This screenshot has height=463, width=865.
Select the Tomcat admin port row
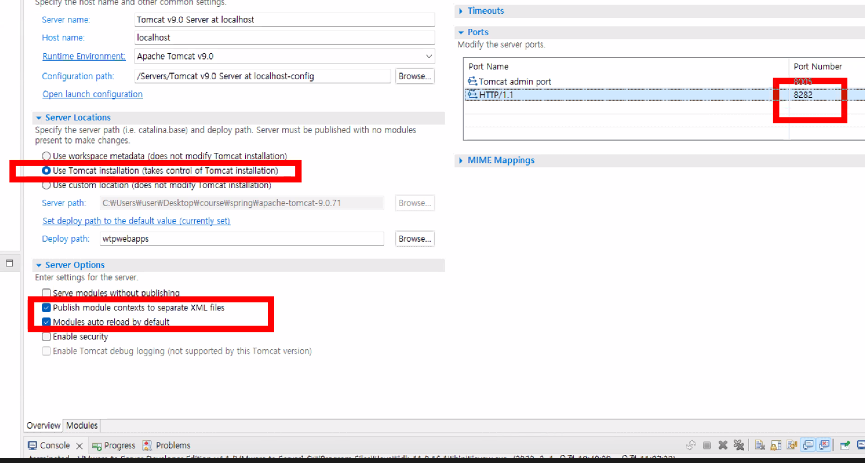[x=665, y=82]
